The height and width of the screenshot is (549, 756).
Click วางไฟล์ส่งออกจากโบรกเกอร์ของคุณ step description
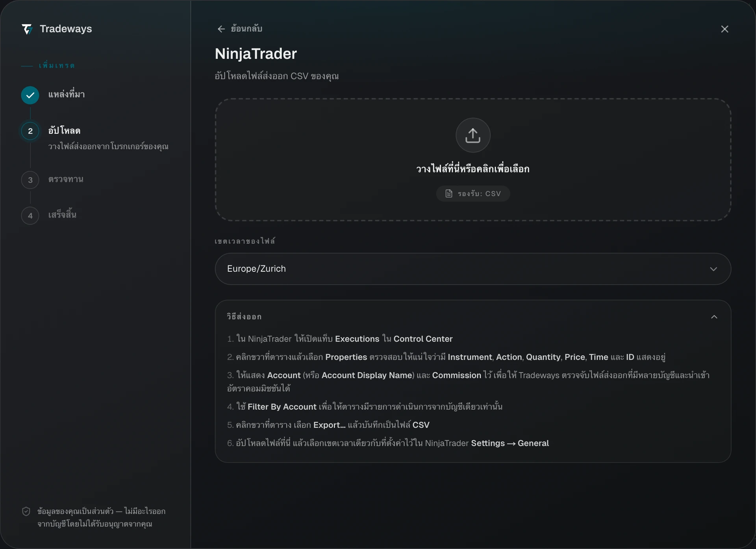108,147
